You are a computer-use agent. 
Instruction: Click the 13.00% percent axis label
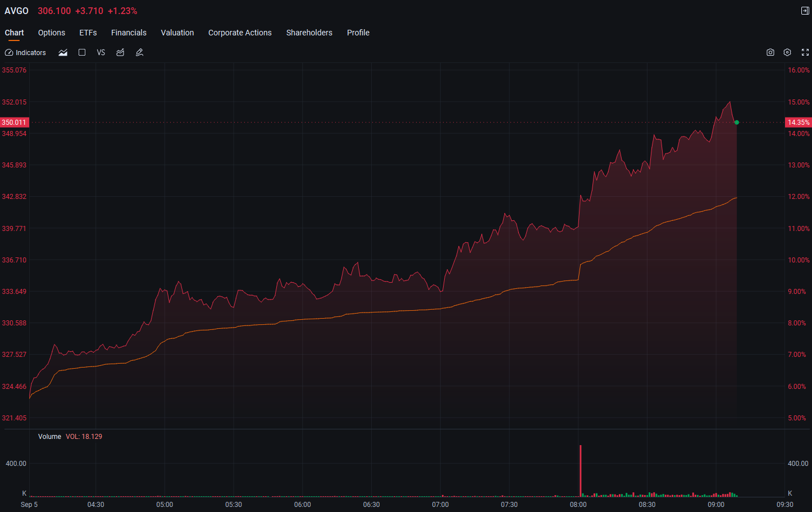pos(799,165)
